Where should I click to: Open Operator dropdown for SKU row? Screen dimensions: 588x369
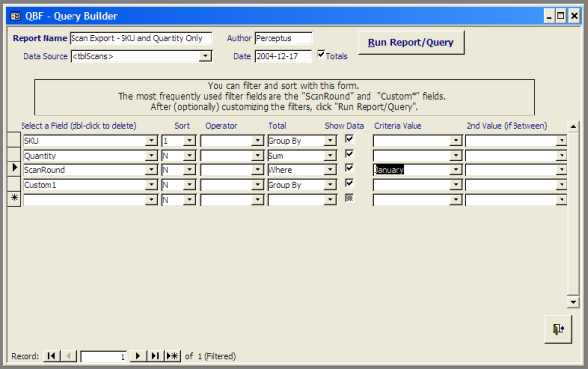coord(257,141)
